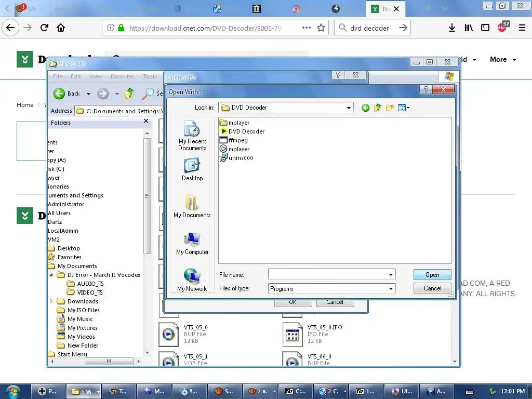The width and height of the screenshot is (532, 399).
Task: Open the Favorites menu in VIDEO_TS window
Action: 123,76
